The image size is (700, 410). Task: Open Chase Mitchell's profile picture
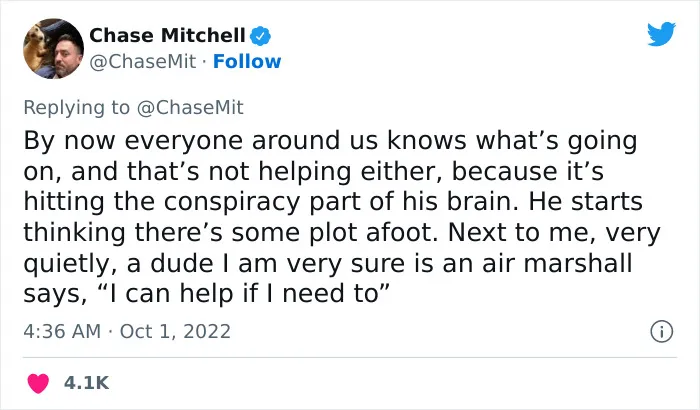(x=53, y=48)
